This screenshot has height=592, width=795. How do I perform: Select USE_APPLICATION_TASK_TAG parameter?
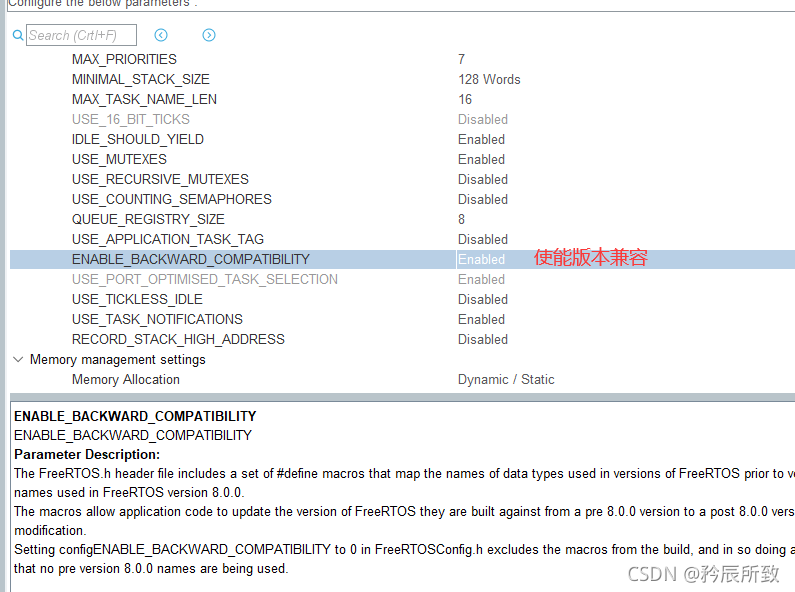coord(168,239)
